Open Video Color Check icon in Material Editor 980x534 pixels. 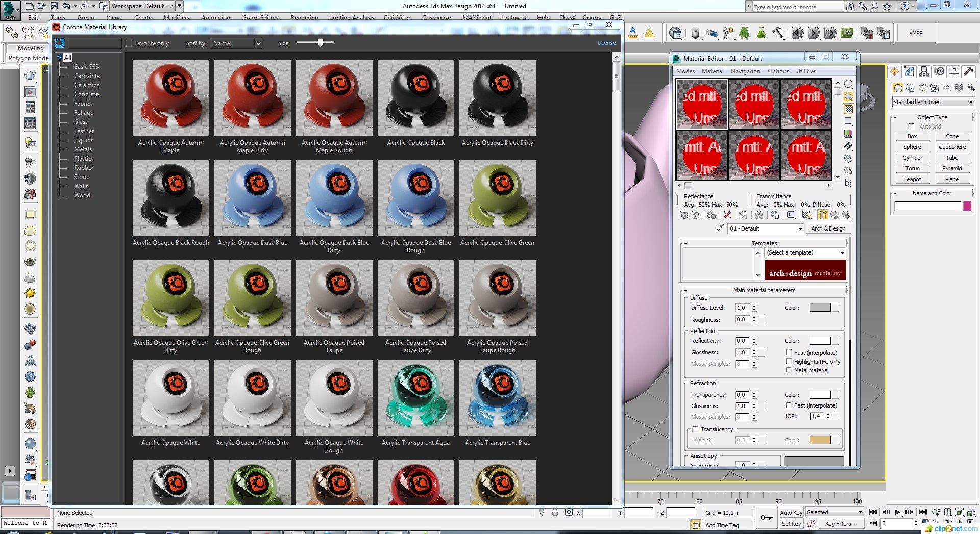tap(848, 134)
